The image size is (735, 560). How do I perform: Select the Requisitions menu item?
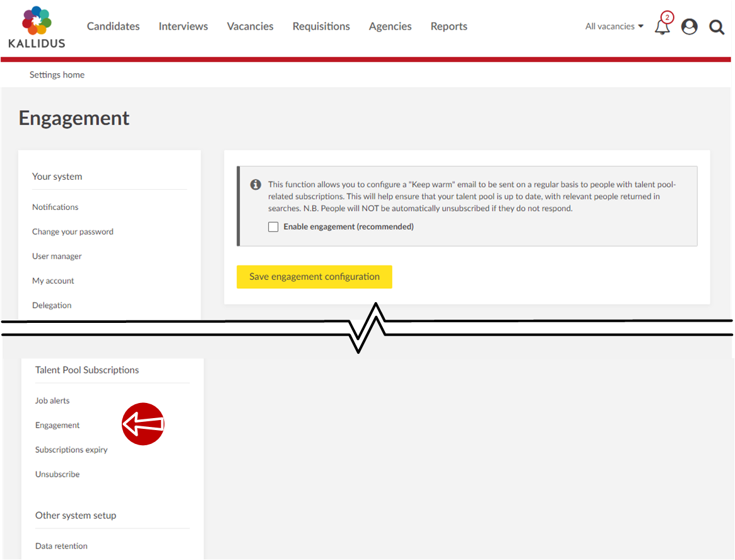(321, 26)
